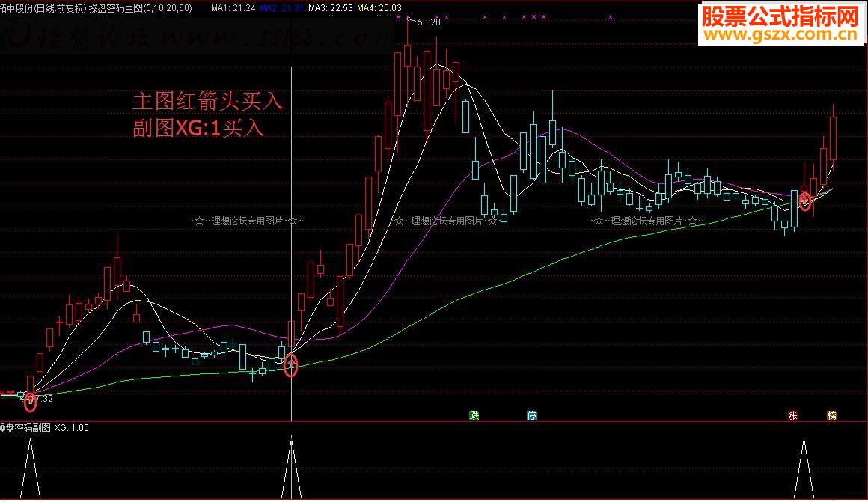Click the 7.32 low price label
Image resolution: width=868 pixels, height=502 pixels.
point(44,399)
